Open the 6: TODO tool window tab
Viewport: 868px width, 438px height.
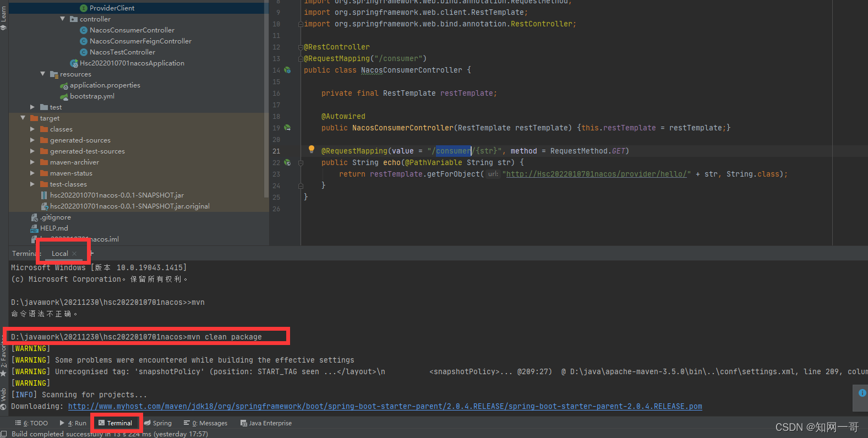click(31, 423)
